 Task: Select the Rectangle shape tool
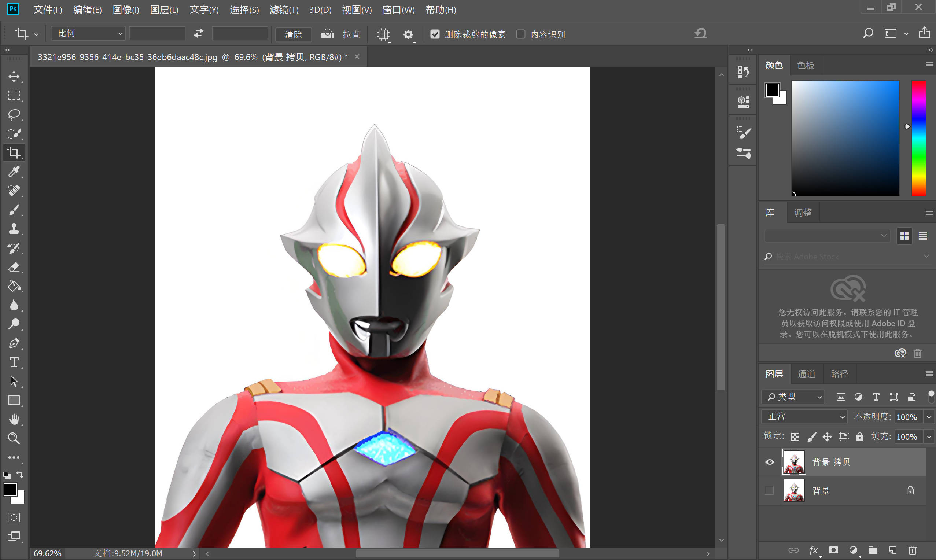14,400
